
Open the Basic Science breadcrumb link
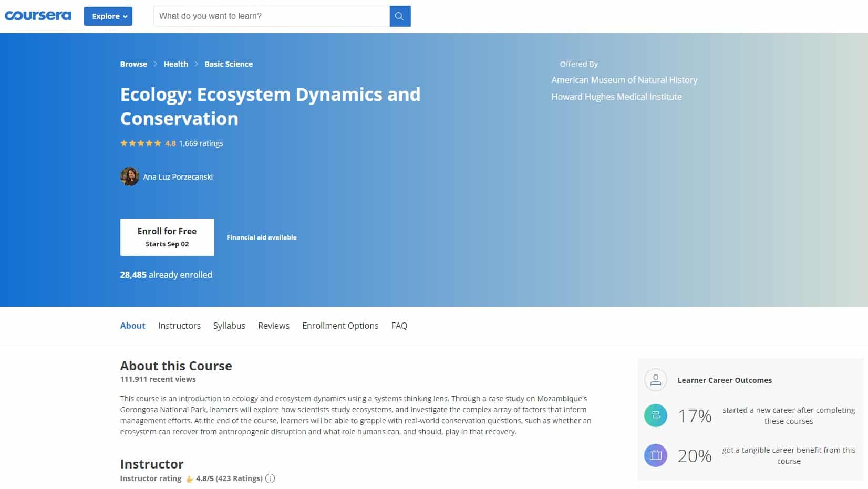coord(229,64)
